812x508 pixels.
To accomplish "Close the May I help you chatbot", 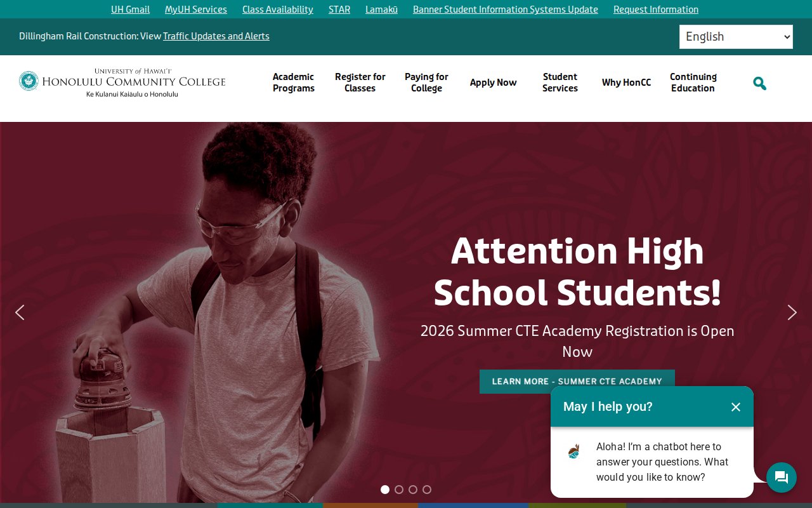I will [735, 407].
